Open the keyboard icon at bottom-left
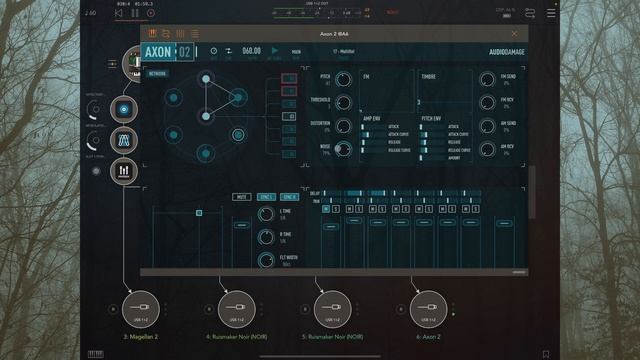640x360 pixels. tap(96, 354)
